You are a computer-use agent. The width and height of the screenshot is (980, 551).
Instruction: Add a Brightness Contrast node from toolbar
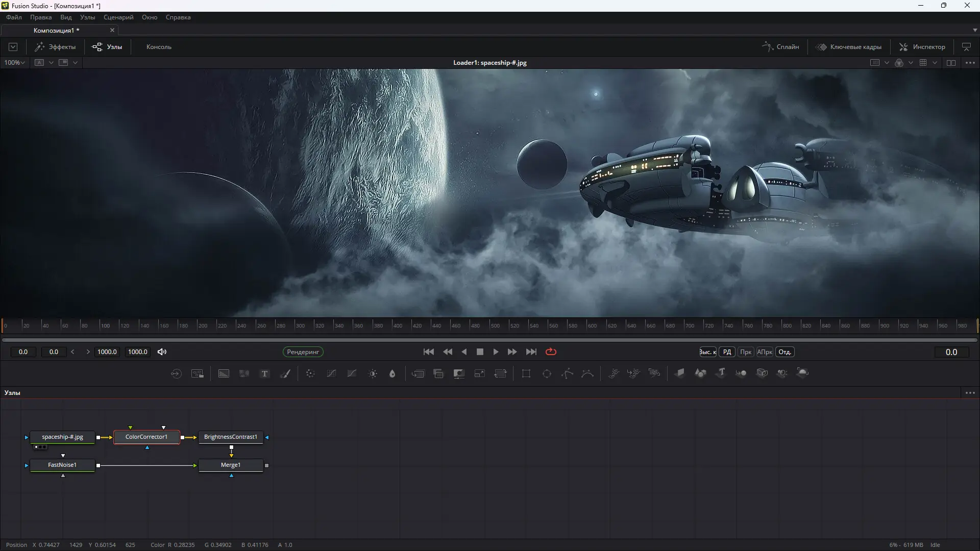point(373,373)
